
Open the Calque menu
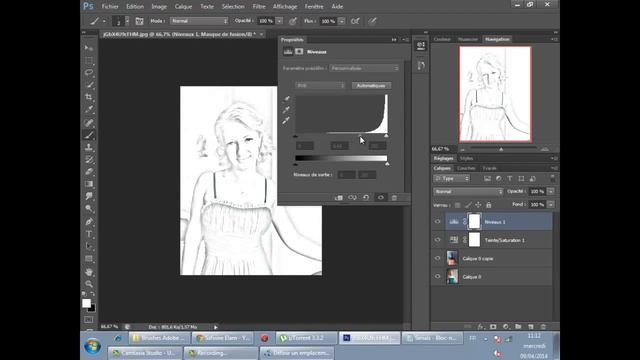183,7
